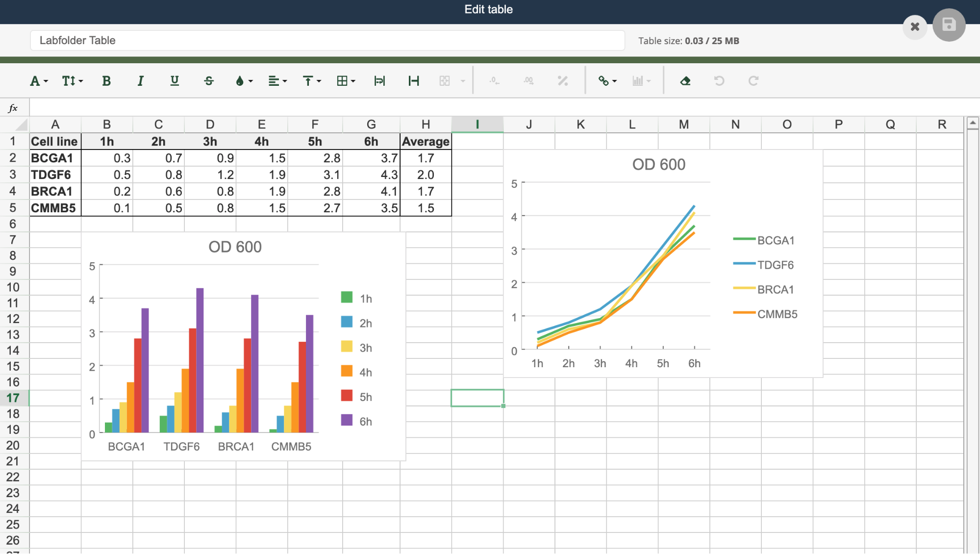Click the wrap text icon
This screenshot has height=554, width=980.
click(379, 81)
